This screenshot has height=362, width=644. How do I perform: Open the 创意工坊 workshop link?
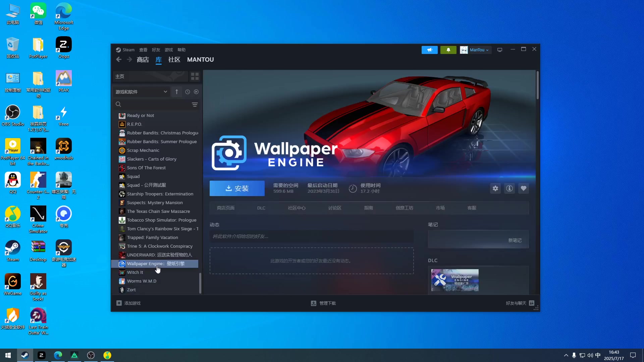(x=404, y=208)
